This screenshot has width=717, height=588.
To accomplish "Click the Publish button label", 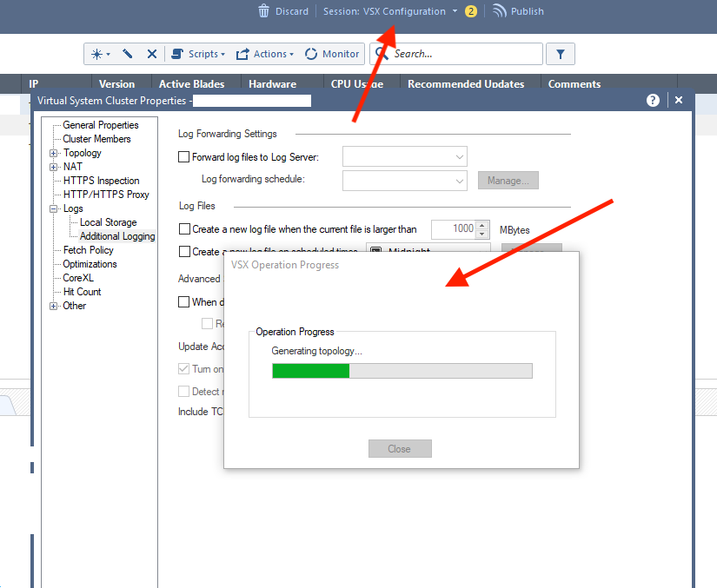I will (x=528, y=11).
